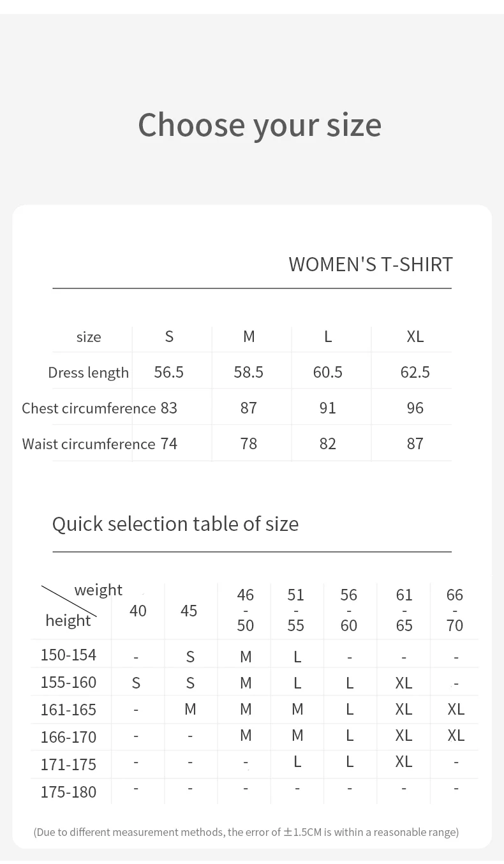The width and height of the screenshot is (504, 864).
Task: Click the ±1.5CM measurement error note
Action: pyautogui.click(x=246, y=832)
